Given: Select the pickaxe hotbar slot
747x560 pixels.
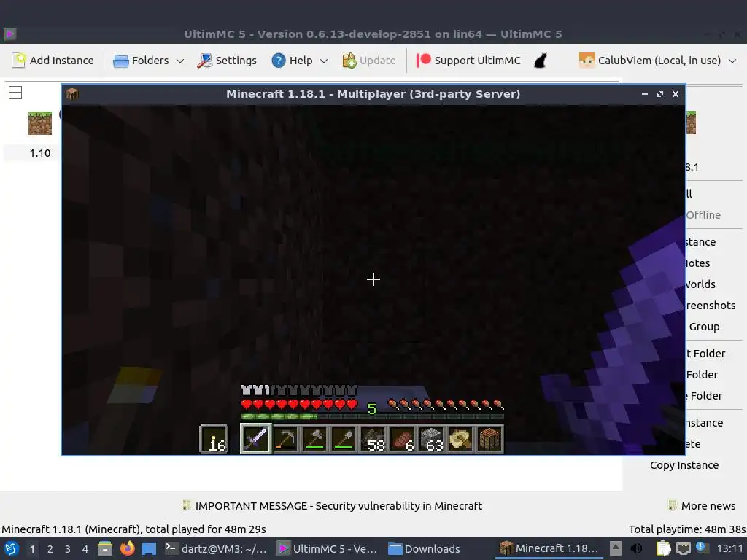Looking at the screenshot, I should 285,438.
